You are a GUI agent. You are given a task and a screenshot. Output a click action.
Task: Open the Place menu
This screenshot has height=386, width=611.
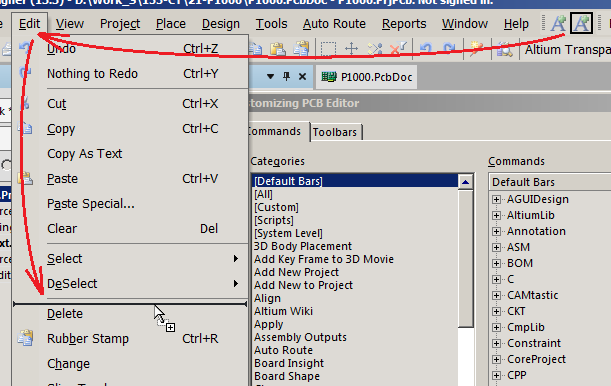[171, 24]
